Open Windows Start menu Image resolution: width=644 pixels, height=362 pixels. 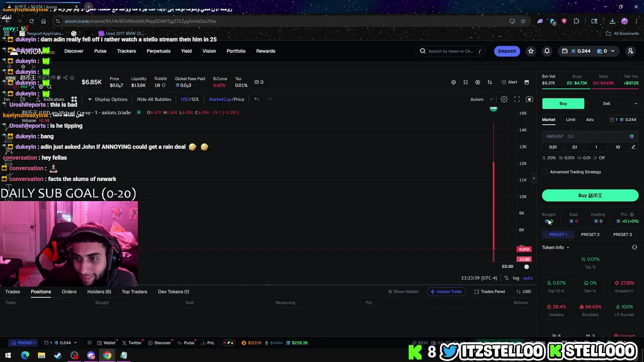point(8,355)
